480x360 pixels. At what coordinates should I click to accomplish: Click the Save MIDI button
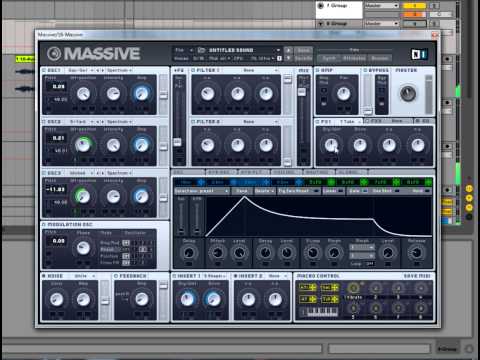point(417,276)
